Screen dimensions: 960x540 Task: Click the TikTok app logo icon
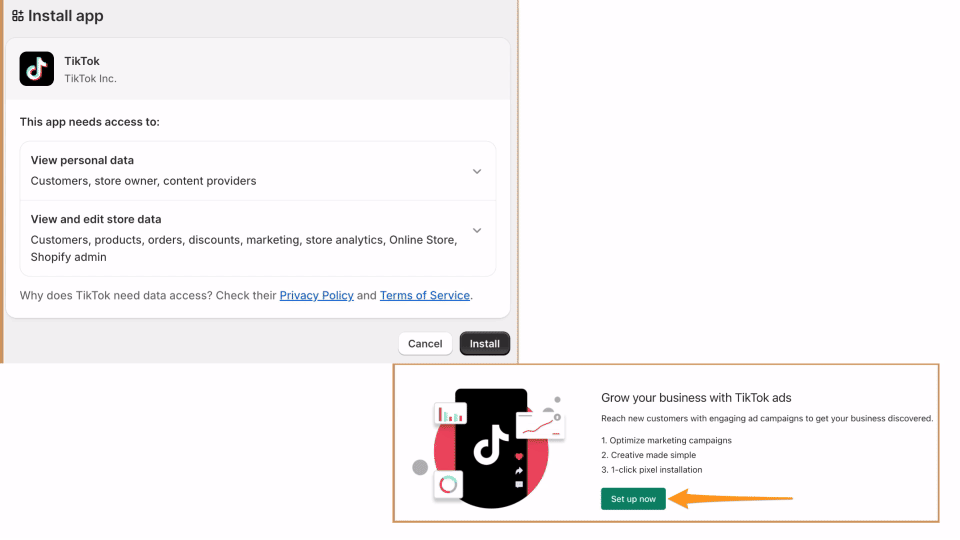coord(37,69)
